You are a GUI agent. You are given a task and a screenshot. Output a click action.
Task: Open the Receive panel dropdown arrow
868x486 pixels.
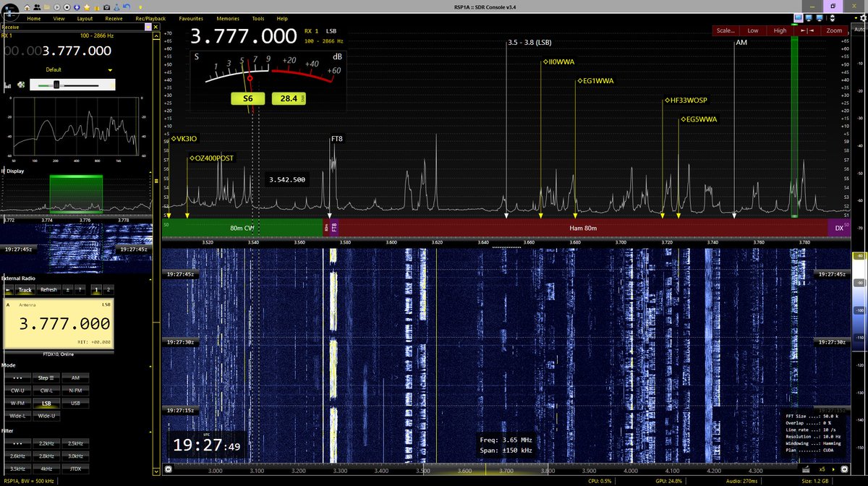coord(148,27)
